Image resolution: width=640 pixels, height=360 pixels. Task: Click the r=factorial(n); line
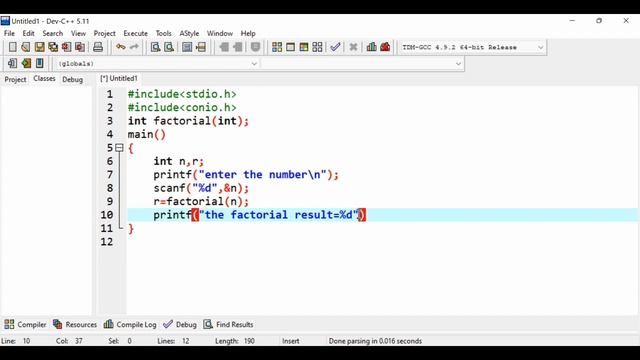(x=201, y=202)
